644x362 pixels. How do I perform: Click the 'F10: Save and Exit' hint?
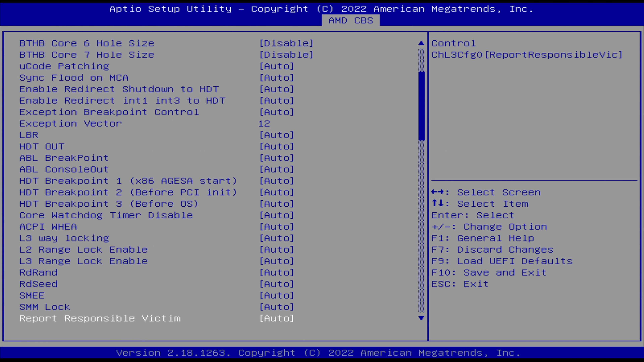click(489, 273)
